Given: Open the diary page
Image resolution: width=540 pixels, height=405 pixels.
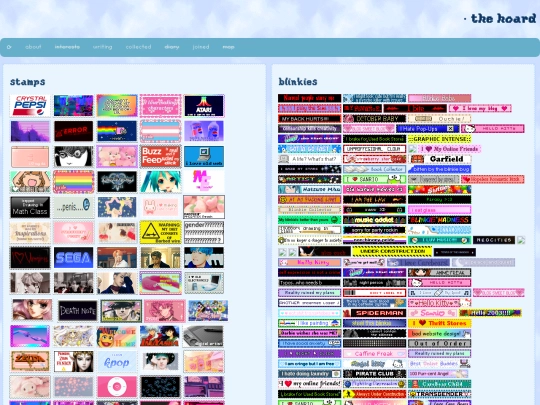Looking at the screenshot, I should coord(172,47).
